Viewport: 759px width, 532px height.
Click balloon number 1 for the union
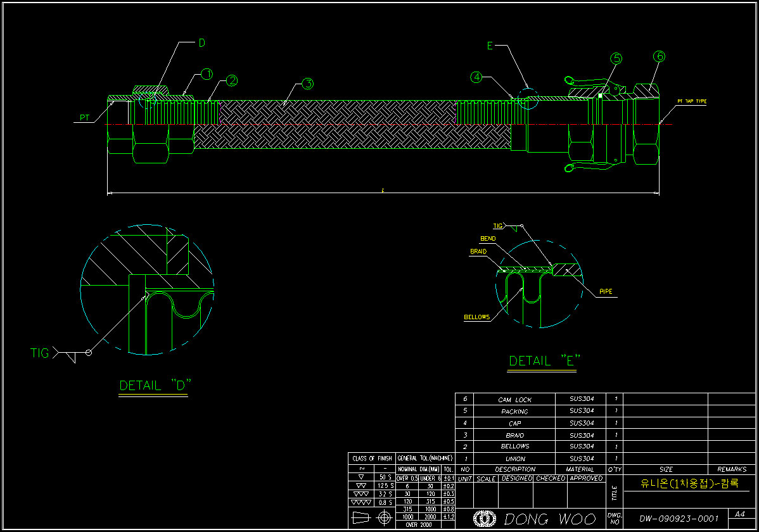pyautogui.click(x=207, y=74)
